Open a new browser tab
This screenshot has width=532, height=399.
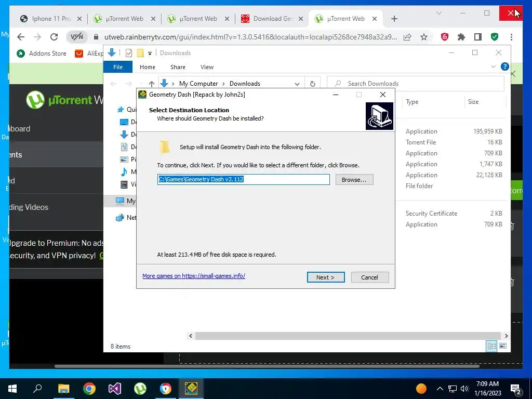click(x=394, y=19)
